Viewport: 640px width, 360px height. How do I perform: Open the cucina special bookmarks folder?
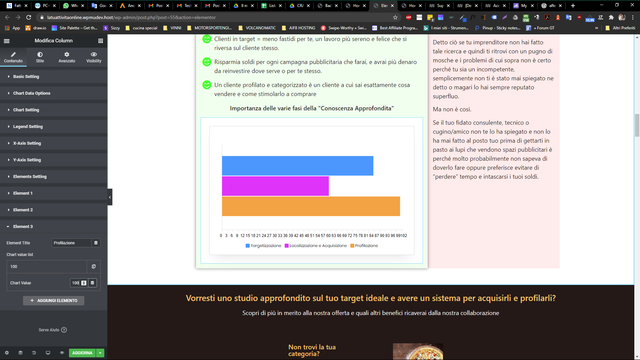click(141, 28)
